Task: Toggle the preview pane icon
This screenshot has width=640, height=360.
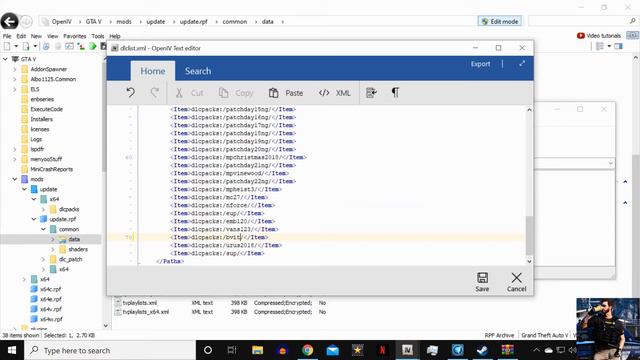Action: pos(618,46)
